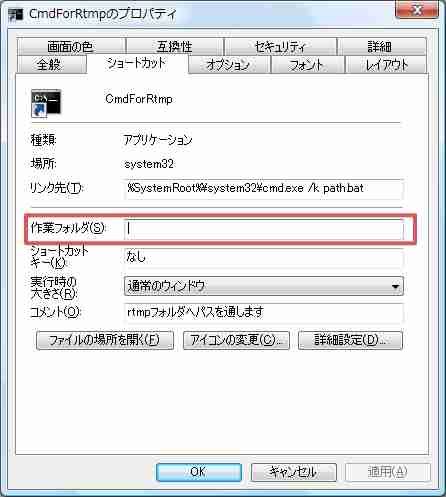Go to the セキュリティ tab
The height and width of the screenshot is (497, 446).
(280, 46)
